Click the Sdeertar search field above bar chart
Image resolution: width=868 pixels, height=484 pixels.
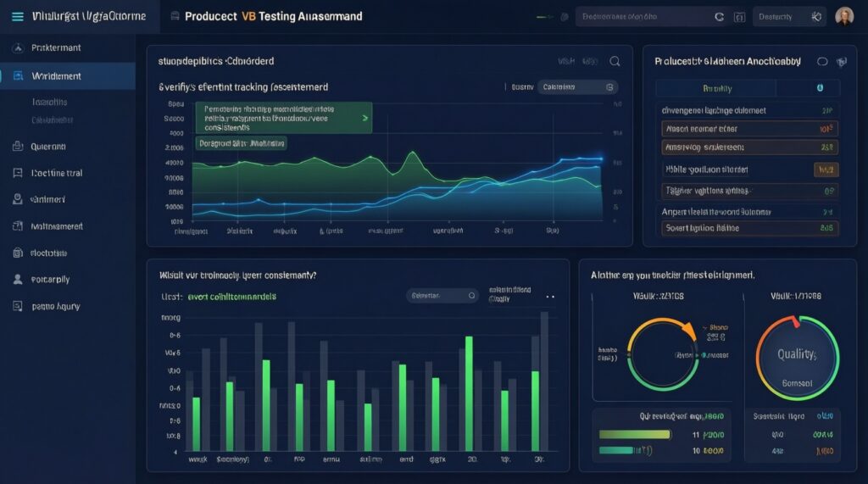(442, 296)
